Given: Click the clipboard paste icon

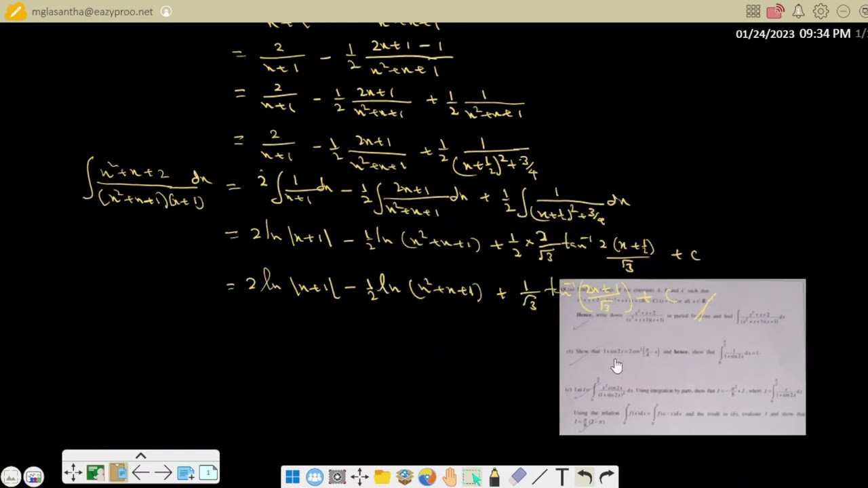Looking at the screenshot, I should pos(118,472).
